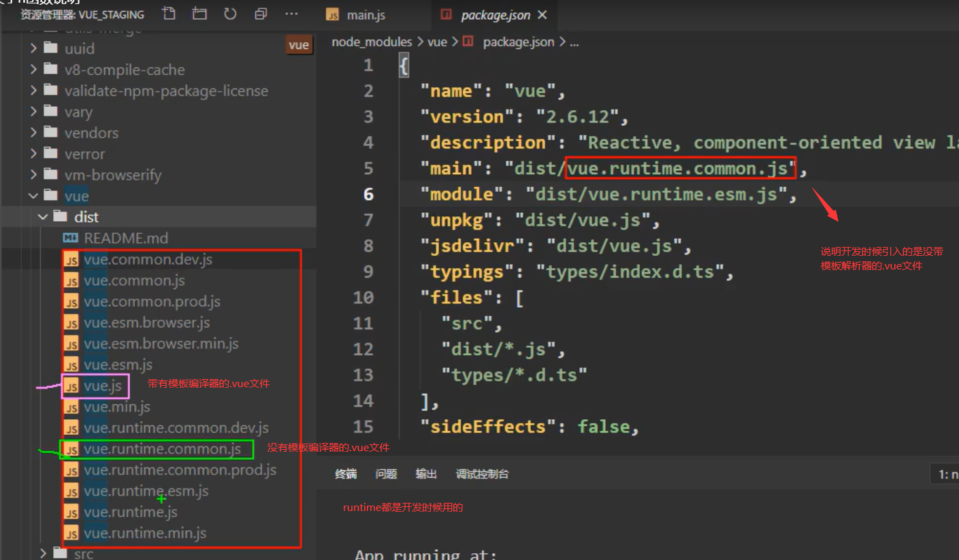The image size is (959, 560).
Task: Expand the vary folder chevron
Action: tap(33, 112)
